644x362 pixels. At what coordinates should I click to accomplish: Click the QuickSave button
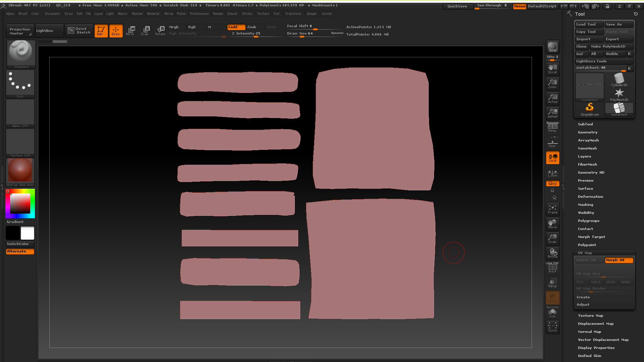458,6
